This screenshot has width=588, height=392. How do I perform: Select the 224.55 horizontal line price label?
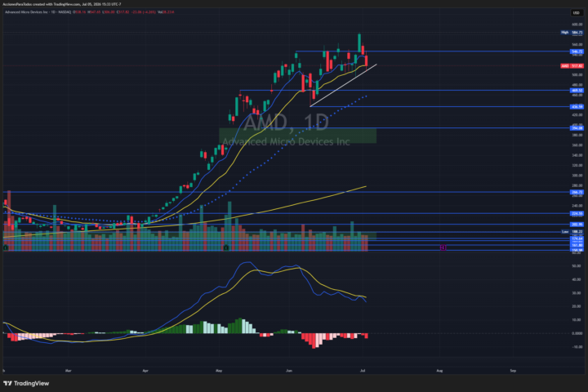[x=577, y=213]
